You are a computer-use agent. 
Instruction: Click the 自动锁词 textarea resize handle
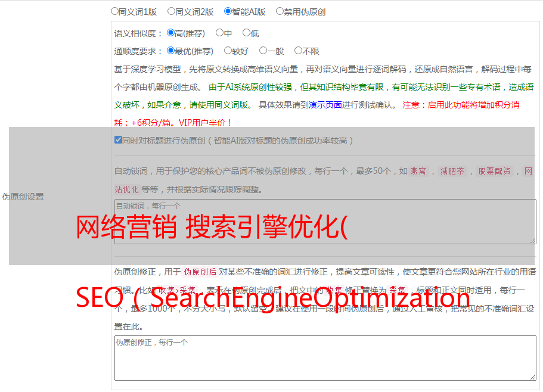click(x=533, y=241)
